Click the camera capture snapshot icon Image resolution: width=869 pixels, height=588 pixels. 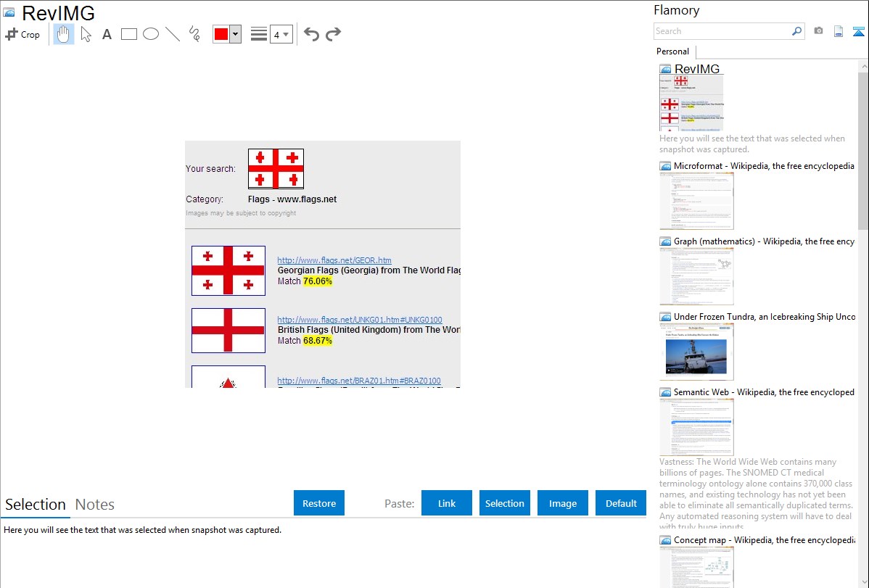pyautogui.click(x=818, y=31)
